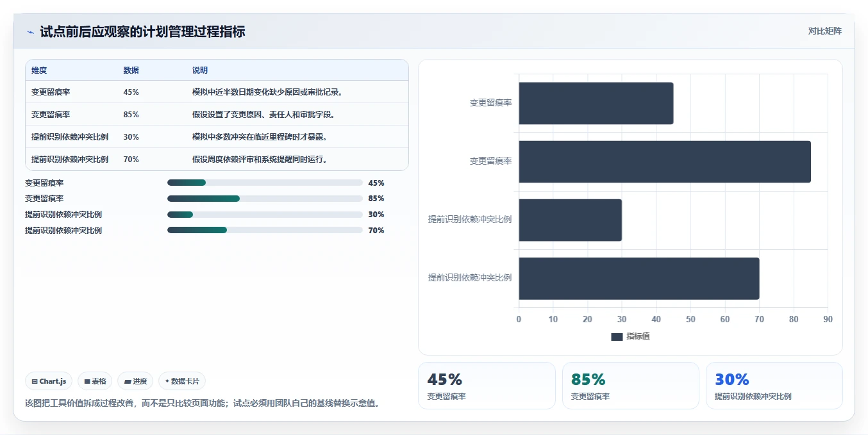Click the 30% table cell

point(131,137)
